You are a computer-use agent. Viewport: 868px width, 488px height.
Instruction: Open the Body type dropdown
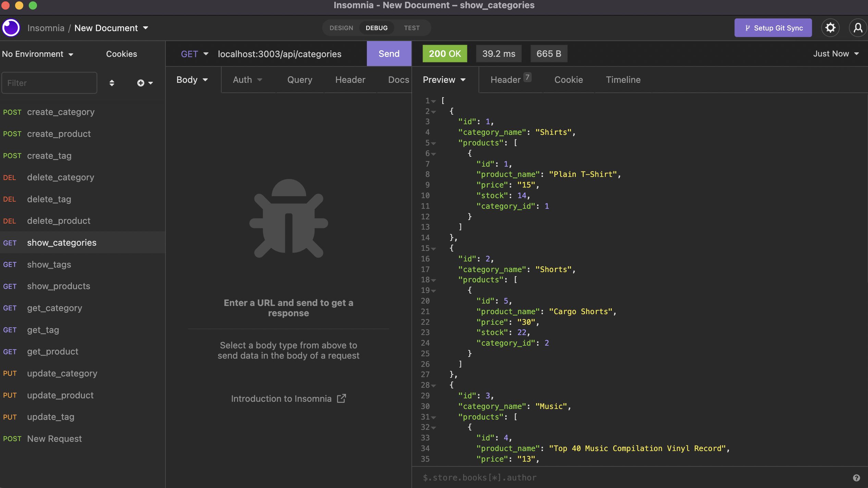(x=192, y=80)
